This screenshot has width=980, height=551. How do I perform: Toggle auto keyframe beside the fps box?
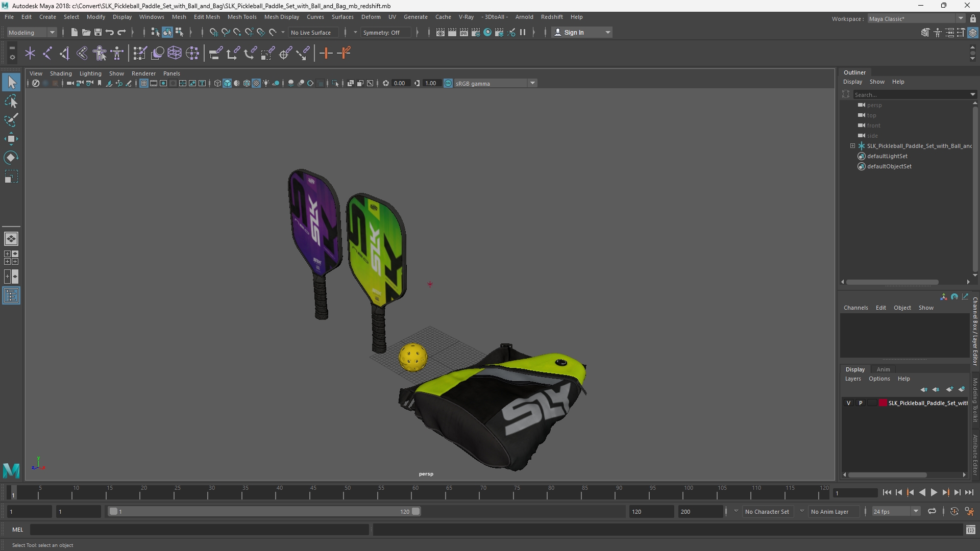[954, 511]
